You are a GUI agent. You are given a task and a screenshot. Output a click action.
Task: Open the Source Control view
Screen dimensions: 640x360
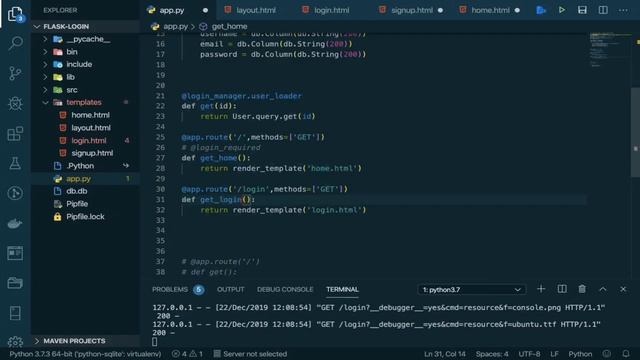(15, 73)
